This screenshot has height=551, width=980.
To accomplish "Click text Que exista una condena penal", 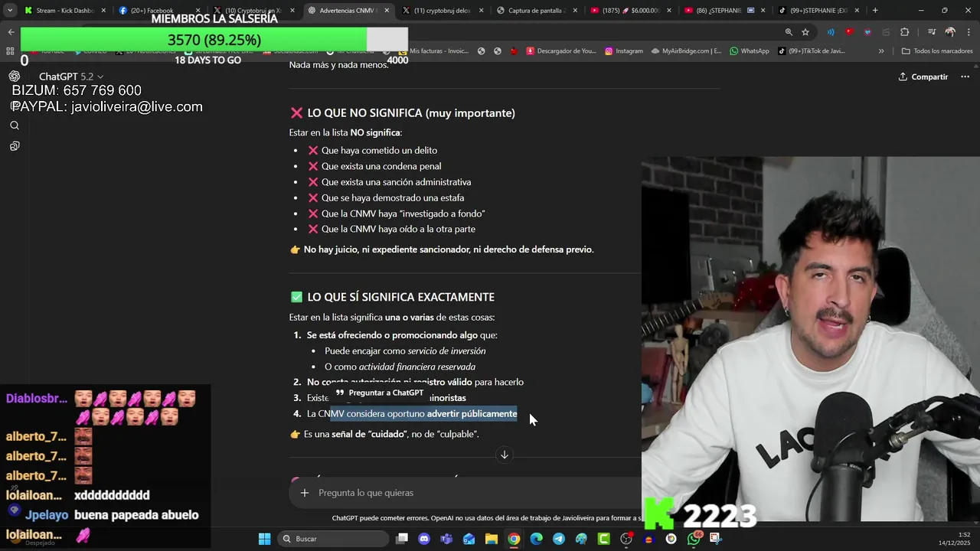I will point(381,166).
